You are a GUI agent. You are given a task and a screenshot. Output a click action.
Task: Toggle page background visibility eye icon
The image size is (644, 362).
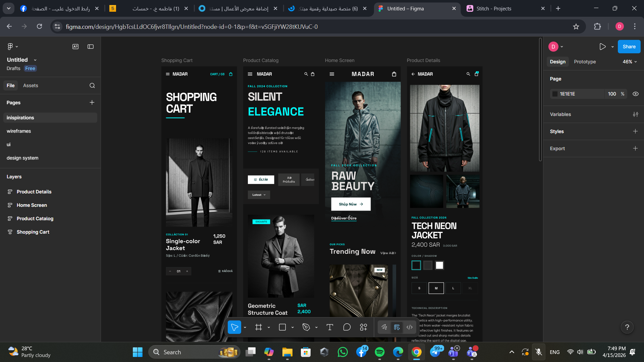click(x=636, y=94)
